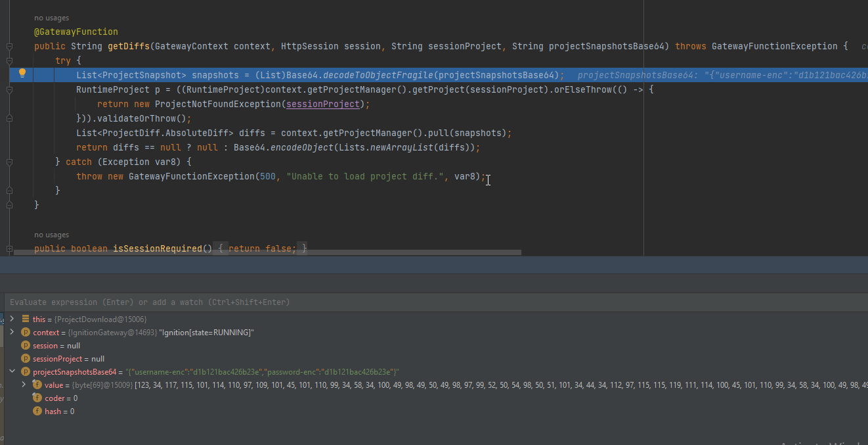Expand the 'this' ProjectDownload variable node
Screen dimensions: 868x445
click(12, 319)
